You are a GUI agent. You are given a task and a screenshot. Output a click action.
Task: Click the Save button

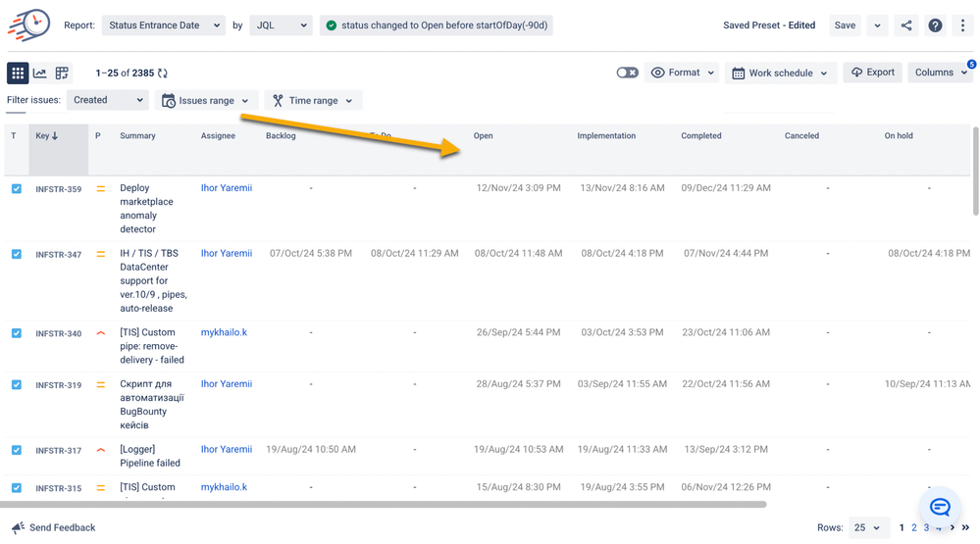(845, 25)
